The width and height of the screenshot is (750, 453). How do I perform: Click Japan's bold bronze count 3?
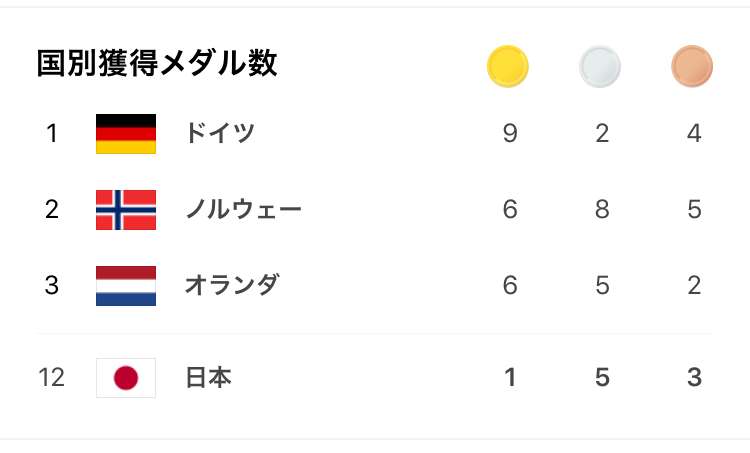pyautogui.click(x=695, y=377)
